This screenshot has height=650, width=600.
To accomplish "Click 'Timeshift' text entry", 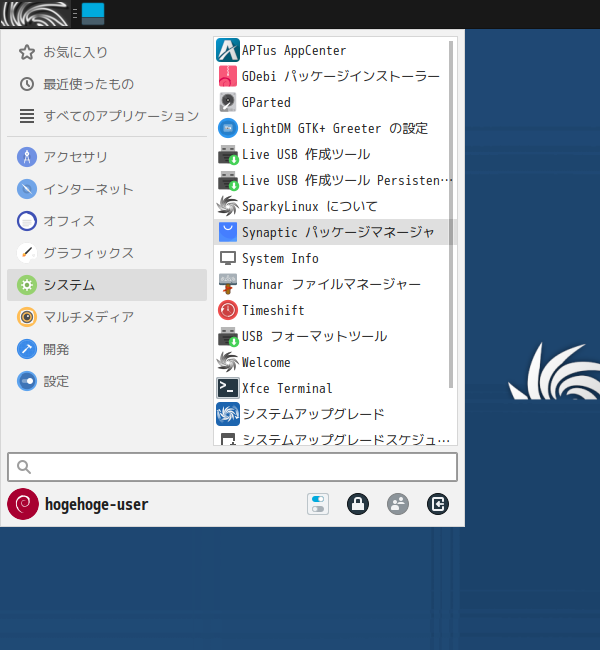I will (273, 310).
